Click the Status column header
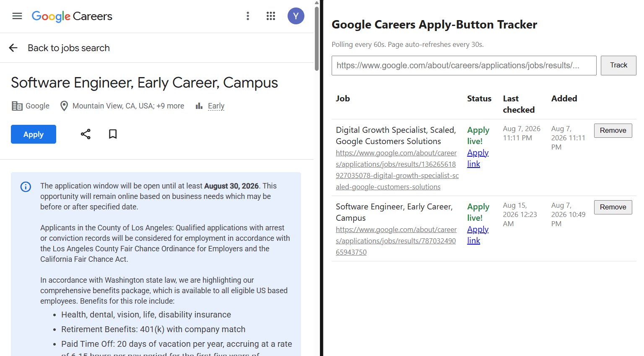The image size is (644, 356). click(x=479, y=98)
